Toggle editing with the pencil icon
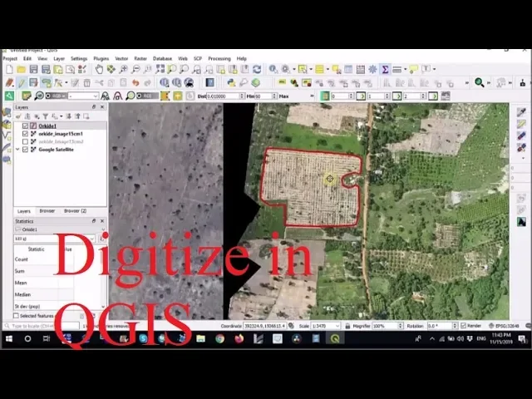 coord(22,83)
